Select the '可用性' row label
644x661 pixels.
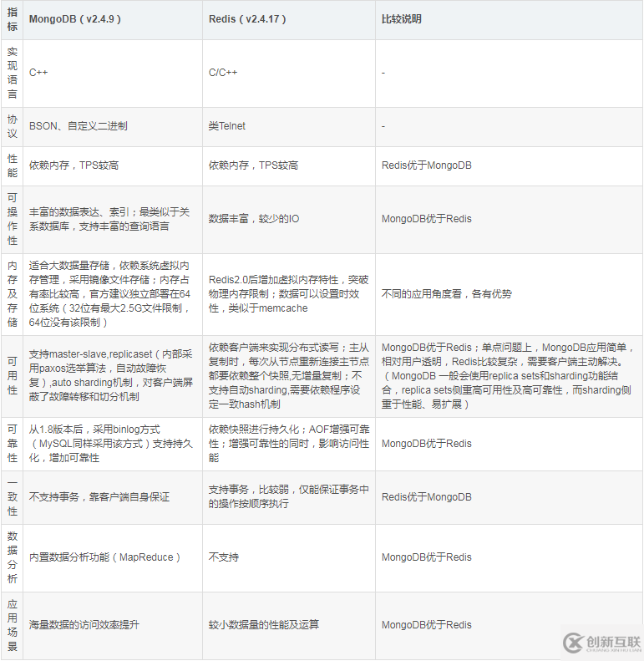[x=13, y=376]
